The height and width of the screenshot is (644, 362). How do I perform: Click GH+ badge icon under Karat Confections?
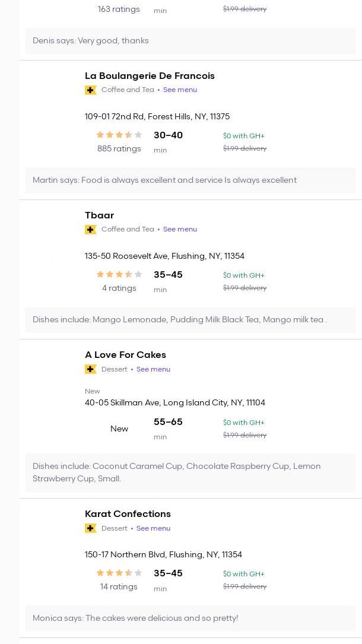(91, 528)
